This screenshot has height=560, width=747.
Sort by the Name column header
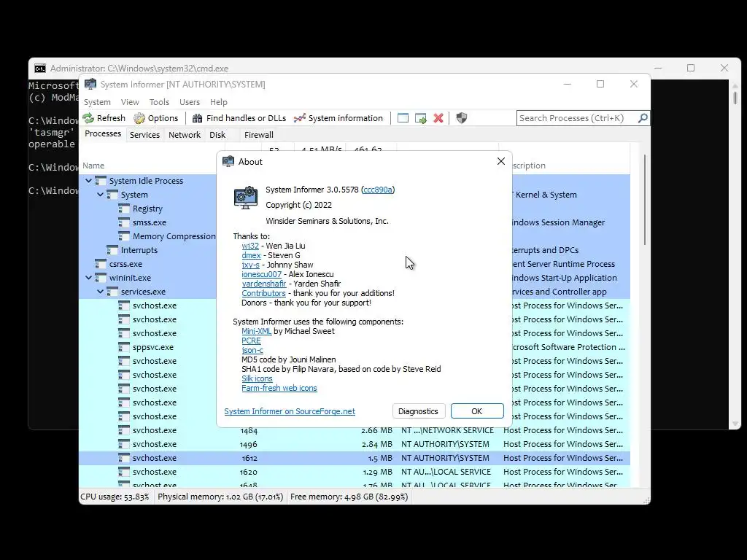[x=93, y=166]
